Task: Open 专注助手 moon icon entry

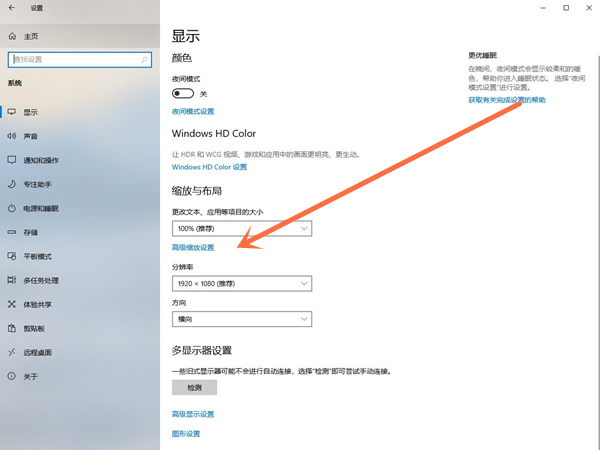Action: click(12, 184)
